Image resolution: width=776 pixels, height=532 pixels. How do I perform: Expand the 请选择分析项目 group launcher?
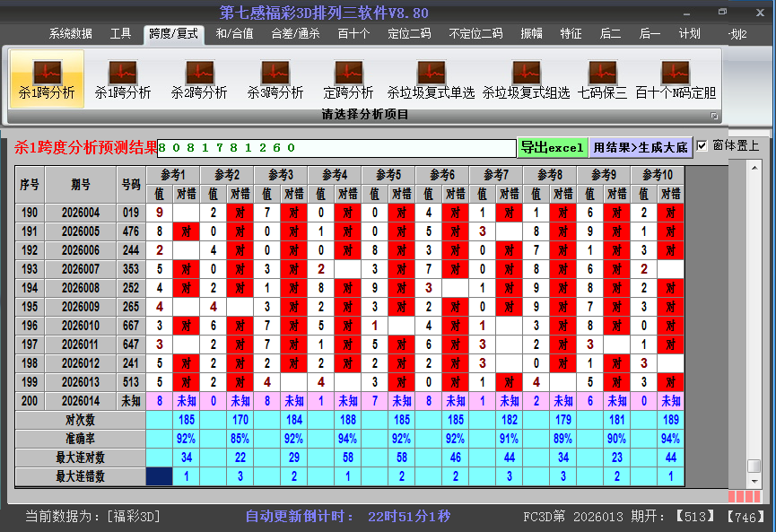coord(714,116)
